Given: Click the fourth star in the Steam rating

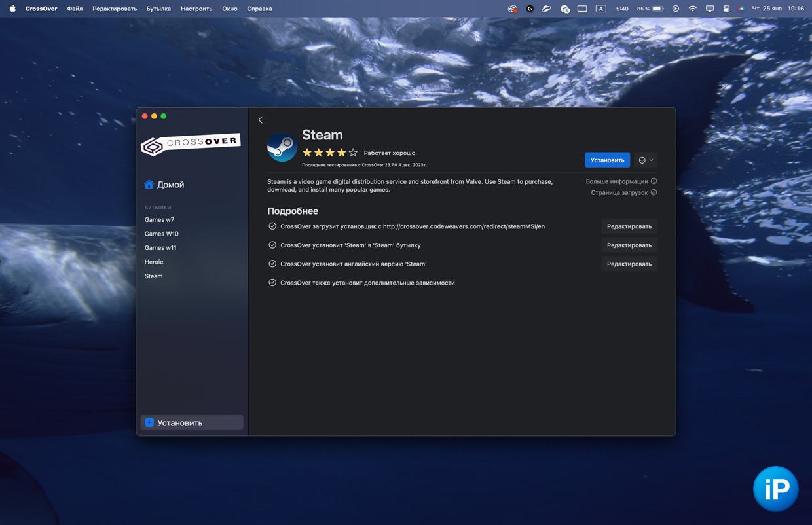Looking at the screenshot, I should [x=341, y=153].
